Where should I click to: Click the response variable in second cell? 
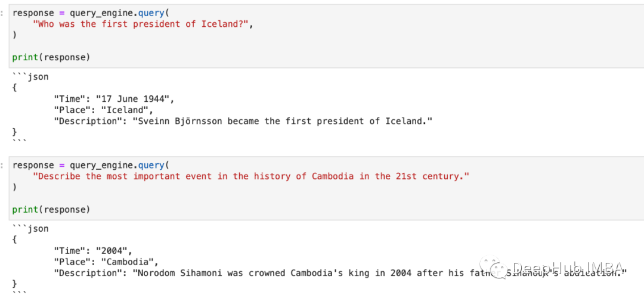pyautogui.click(x=33, y=166)
